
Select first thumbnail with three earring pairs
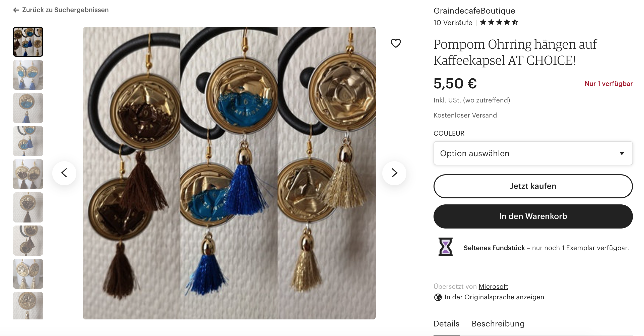[28, 42]
